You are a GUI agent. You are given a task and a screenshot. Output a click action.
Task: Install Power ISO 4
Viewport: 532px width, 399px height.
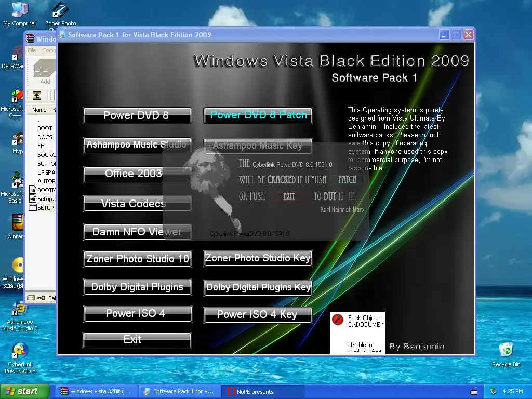click(137, 313)
